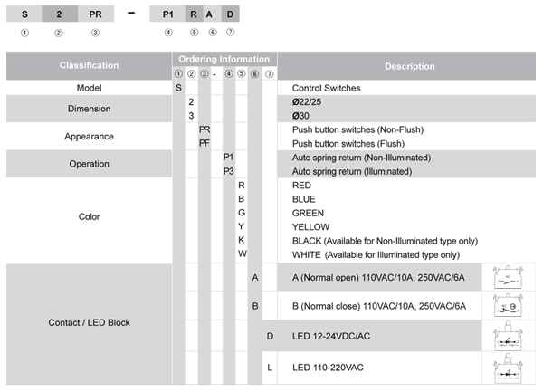Select the PR code box in the top row
Screen dimensions: 543x392
pyautogui.click(x=96, y=14)
